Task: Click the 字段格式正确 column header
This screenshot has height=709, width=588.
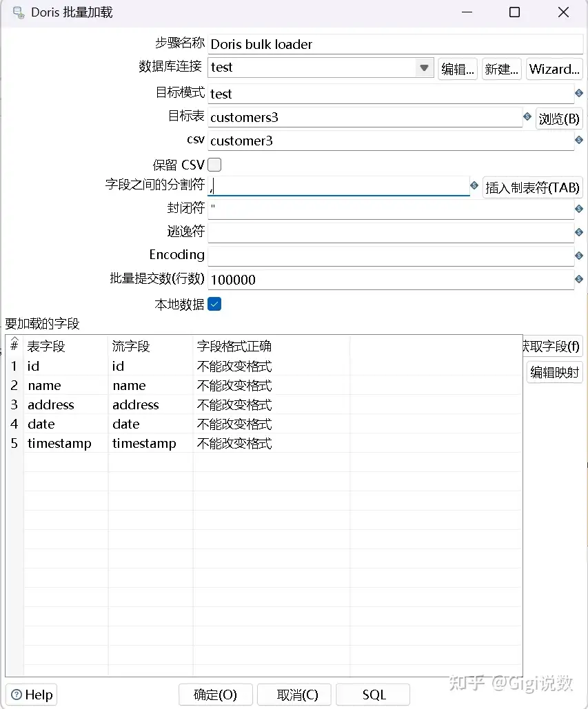Action: pos(272,347)
